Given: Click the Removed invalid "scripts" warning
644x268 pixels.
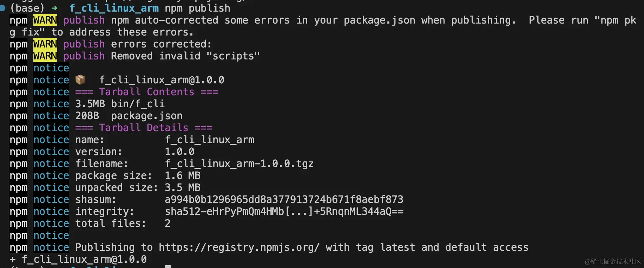Looking at the screenshot, I should click(185, 56).
